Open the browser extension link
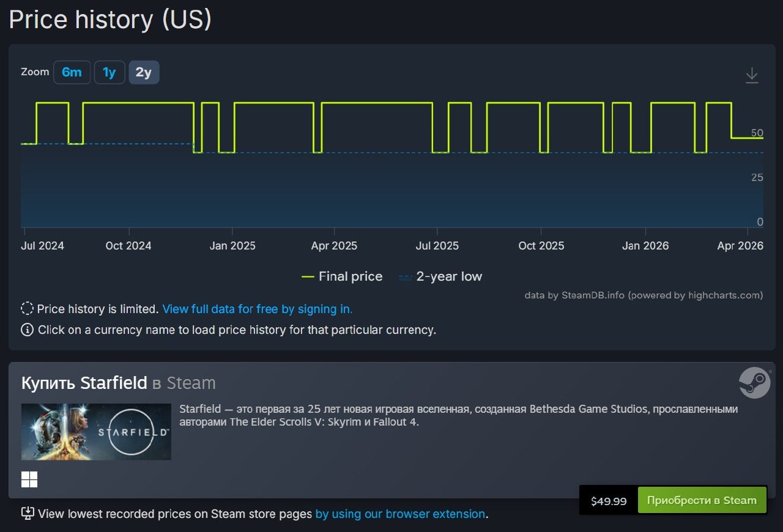783x532 pixels. pyautogui.click(x=400, y=514)
